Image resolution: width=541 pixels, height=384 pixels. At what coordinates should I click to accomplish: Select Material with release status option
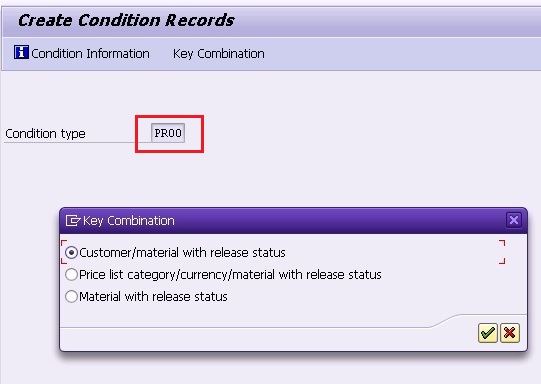click(x=71, y=296)
